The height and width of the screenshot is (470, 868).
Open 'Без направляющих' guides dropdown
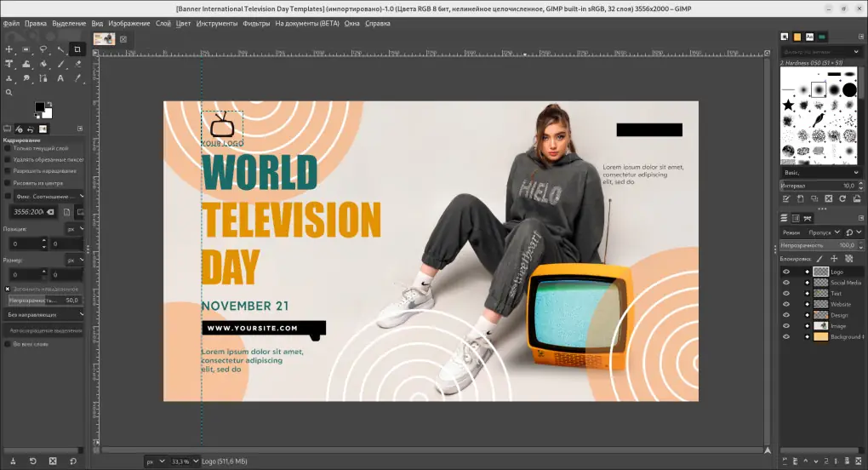tap(44, 314)
